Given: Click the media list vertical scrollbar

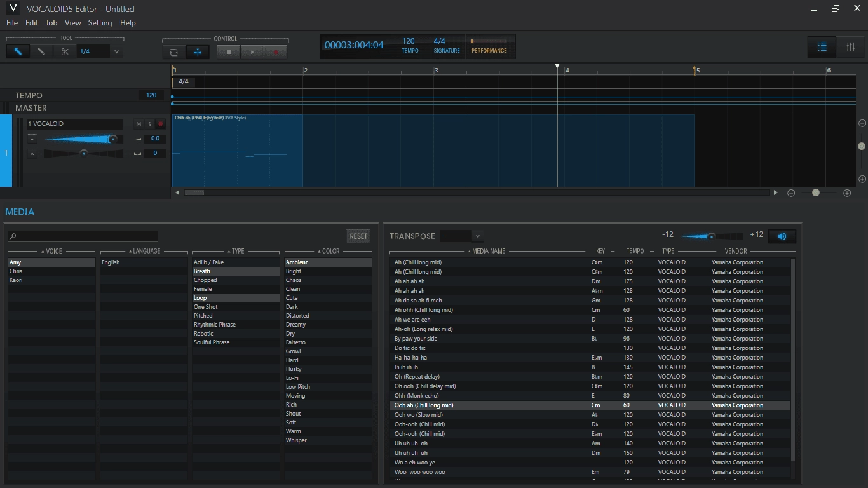Looking at the screenshot, I should [793, 360].
